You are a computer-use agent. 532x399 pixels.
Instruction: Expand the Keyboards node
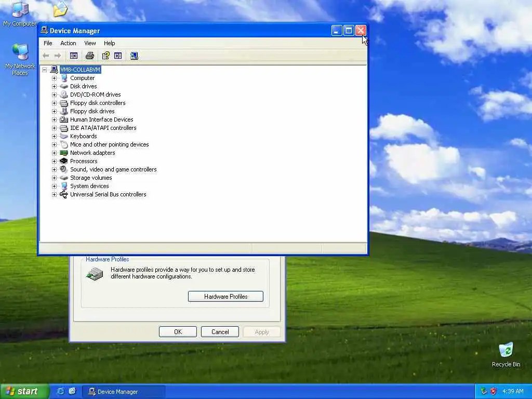(x=54, y=137)
